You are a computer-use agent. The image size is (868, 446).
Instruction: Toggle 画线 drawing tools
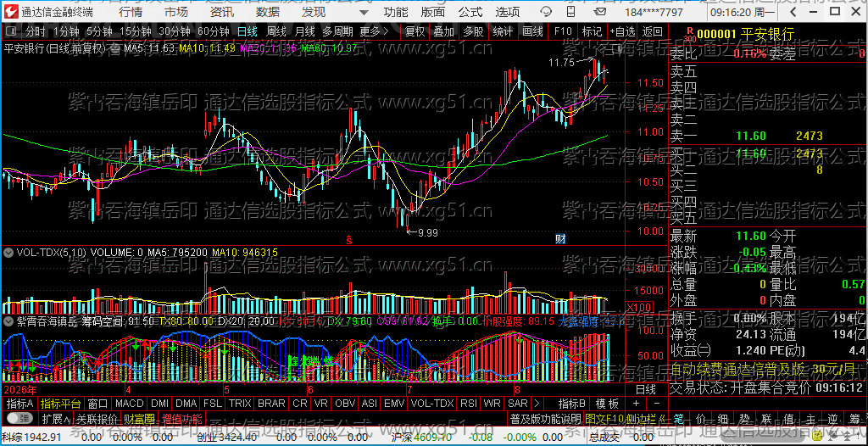tap(532, 31)
